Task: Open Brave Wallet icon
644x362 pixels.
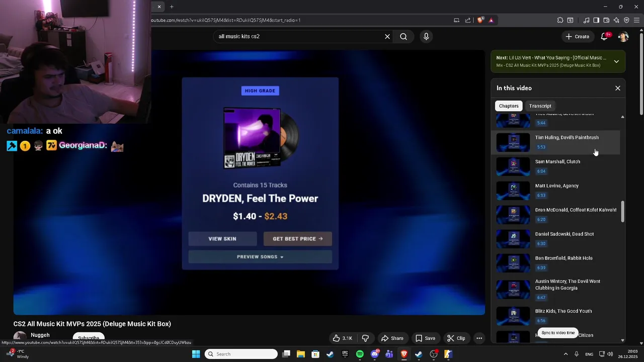Action: pyautogui.click(x=606, y=20)
